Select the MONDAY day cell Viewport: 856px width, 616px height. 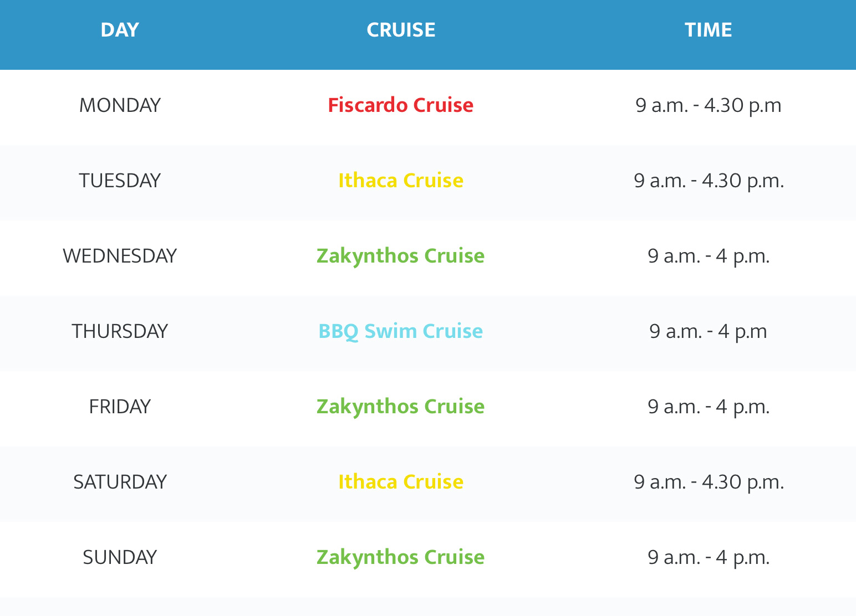point(120,105)
